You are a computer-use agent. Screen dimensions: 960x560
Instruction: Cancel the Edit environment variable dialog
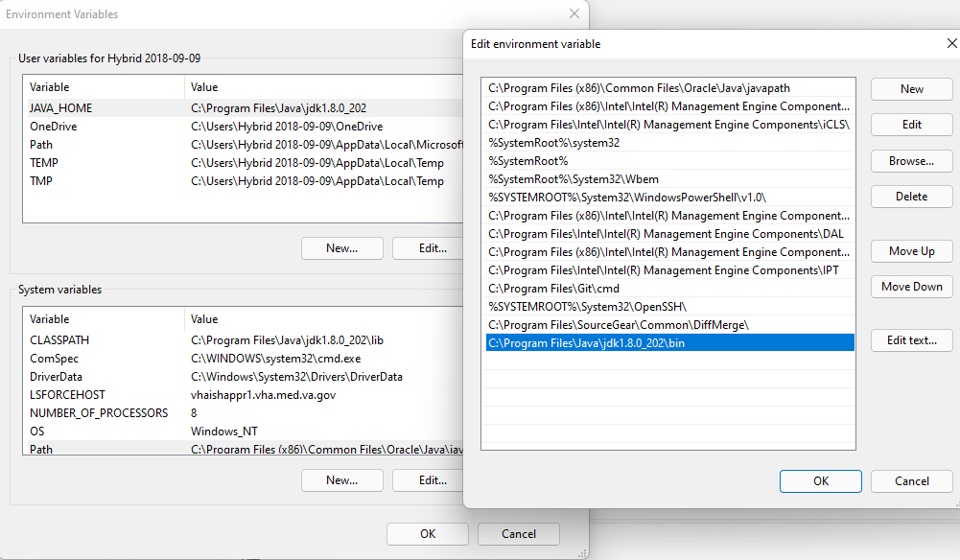coord(911,481)
